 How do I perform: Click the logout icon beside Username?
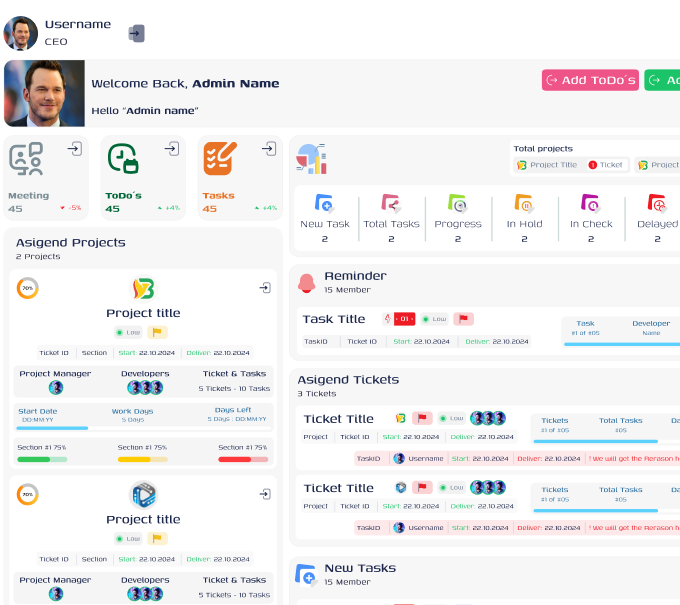(x=137, y=34)
